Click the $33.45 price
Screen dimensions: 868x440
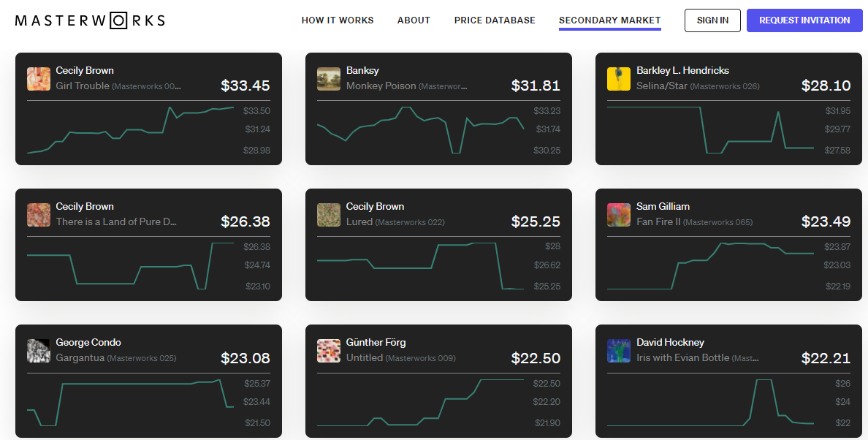[x=245, y=86]
